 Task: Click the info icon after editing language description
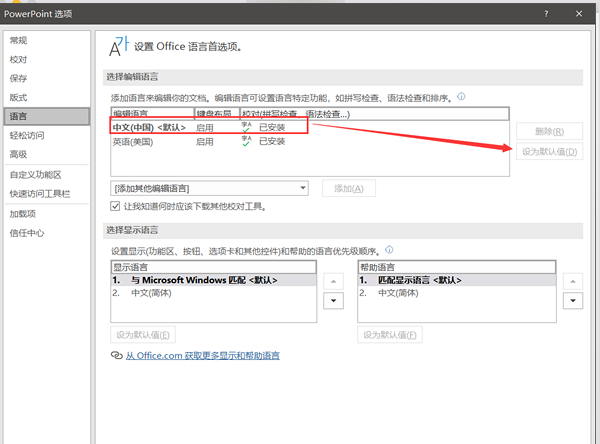(461, 96)
